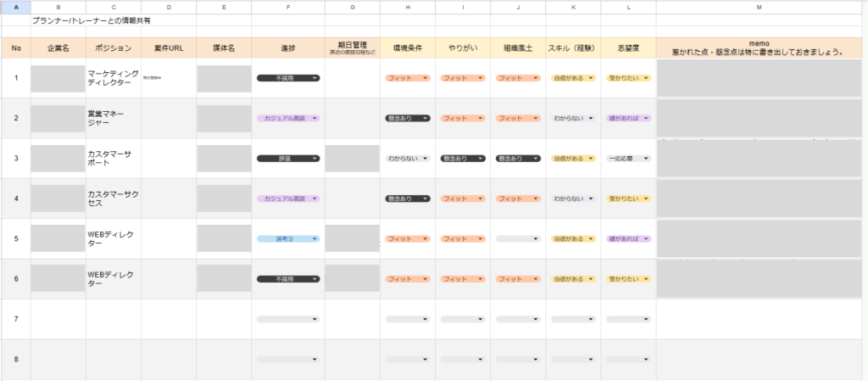The width and height of the screenshot is (868, 381).
Task: Open row 2's 縁があれば 志望度 dropdown
Action: click(x=627, y=118)
